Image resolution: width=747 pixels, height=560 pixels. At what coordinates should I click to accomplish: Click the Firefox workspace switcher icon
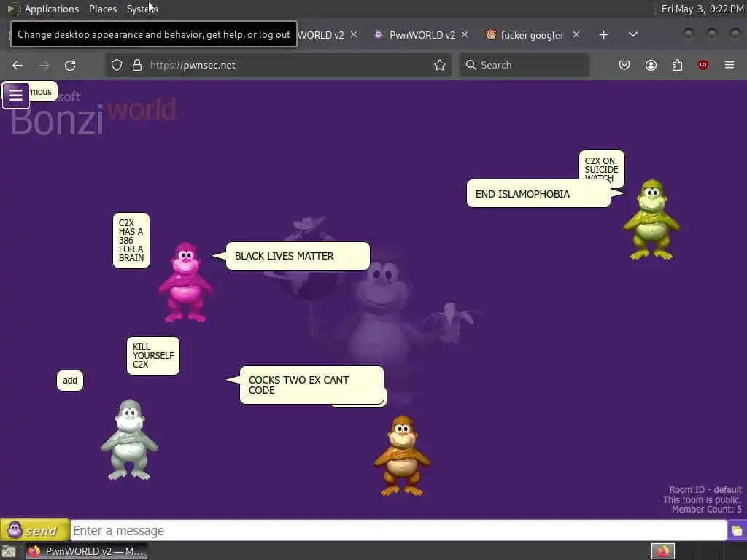click(x=663, y=551)
